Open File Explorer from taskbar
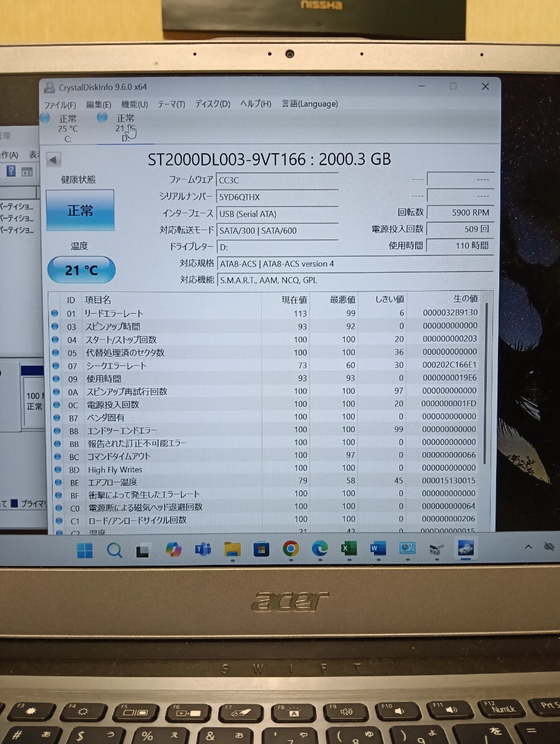560x744 pixels. (232, 549)
